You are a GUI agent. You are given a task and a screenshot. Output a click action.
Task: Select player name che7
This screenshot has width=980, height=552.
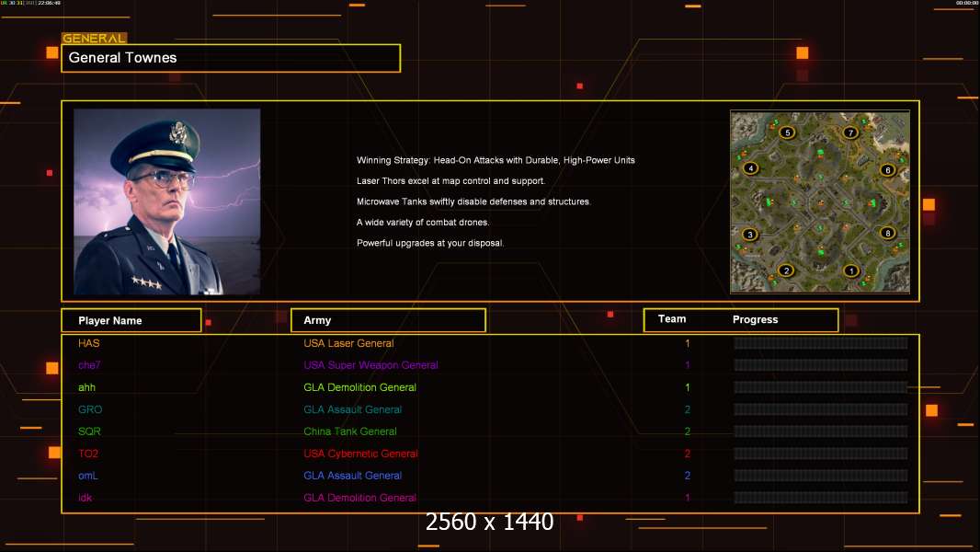pyautogui.click(x=89, y=365)
